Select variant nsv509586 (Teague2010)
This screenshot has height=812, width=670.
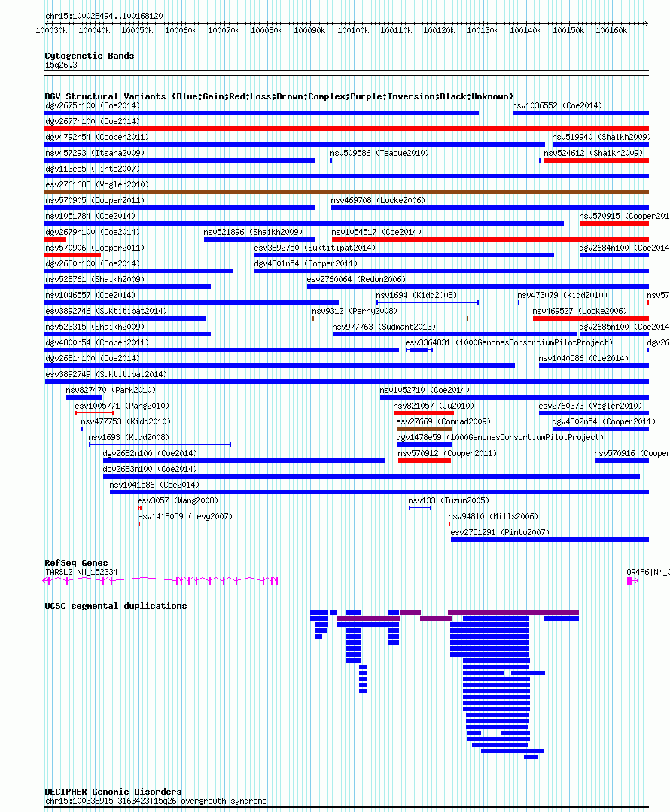pyautogui.click(x=379, y=154)
